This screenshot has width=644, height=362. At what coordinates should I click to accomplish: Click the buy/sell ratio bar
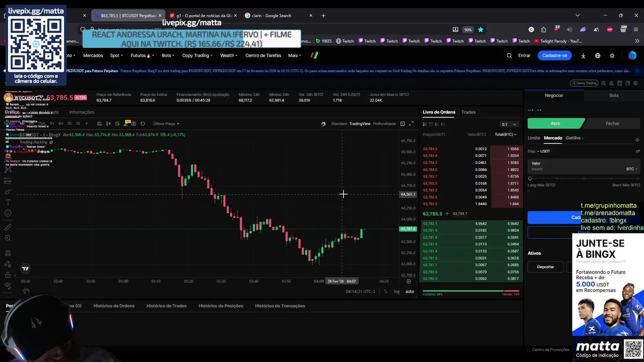pos(471,291)
